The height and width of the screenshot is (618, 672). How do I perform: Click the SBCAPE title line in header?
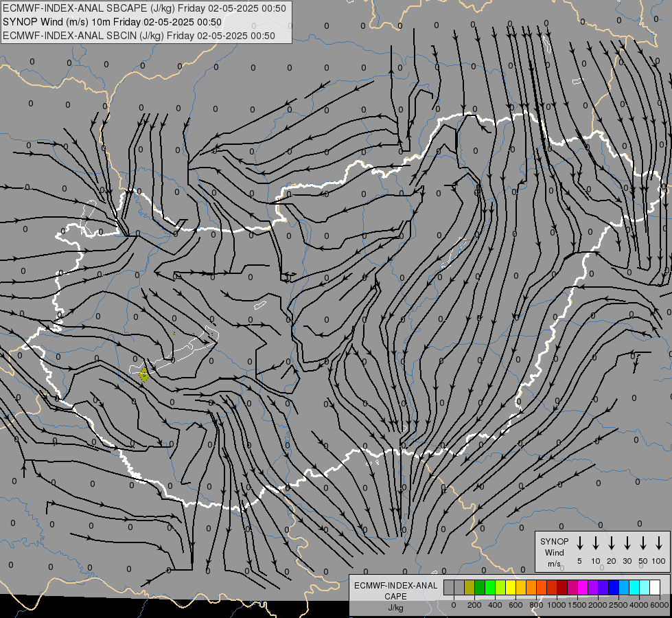pos(144,8)
